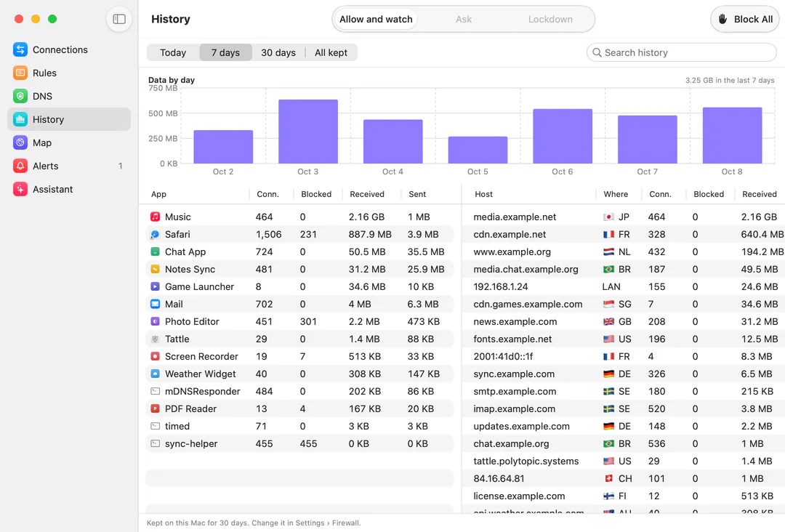The width and height of the screenshot is (785, 532).
Task: Switch to the 30 days range
Action: pos(278,52)
